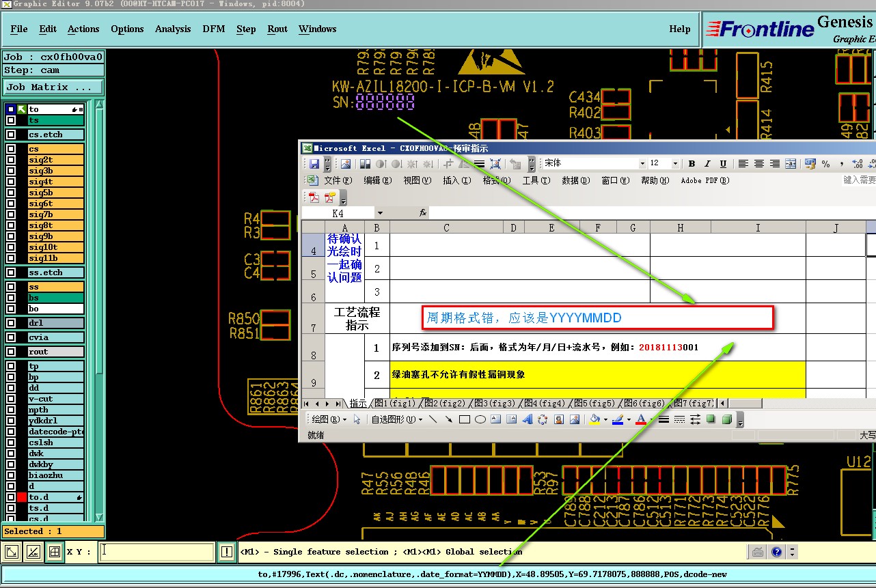Expand PDF toolbar options arrow
This screenshot has height=588, width=876.
[x=343, y=199]
